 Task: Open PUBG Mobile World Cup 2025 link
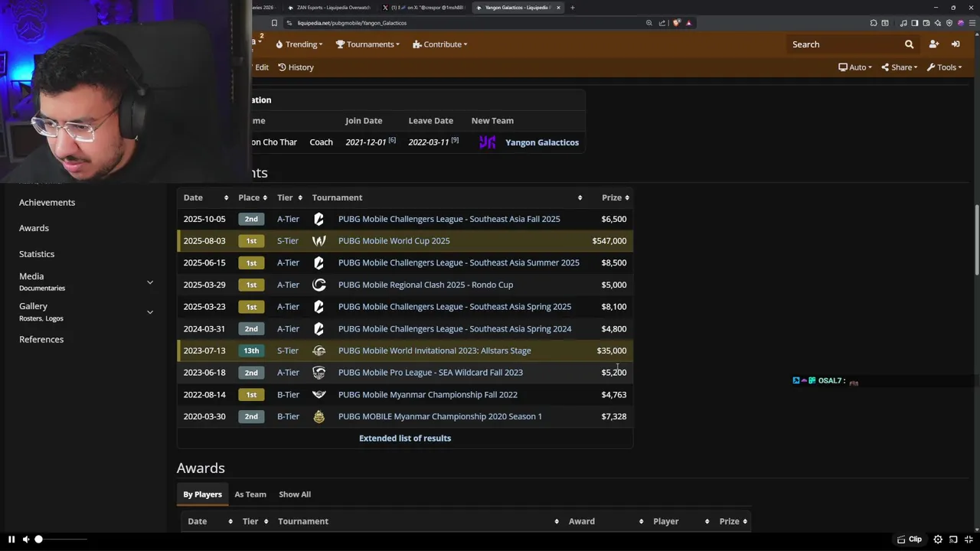(x=394, y=241)
